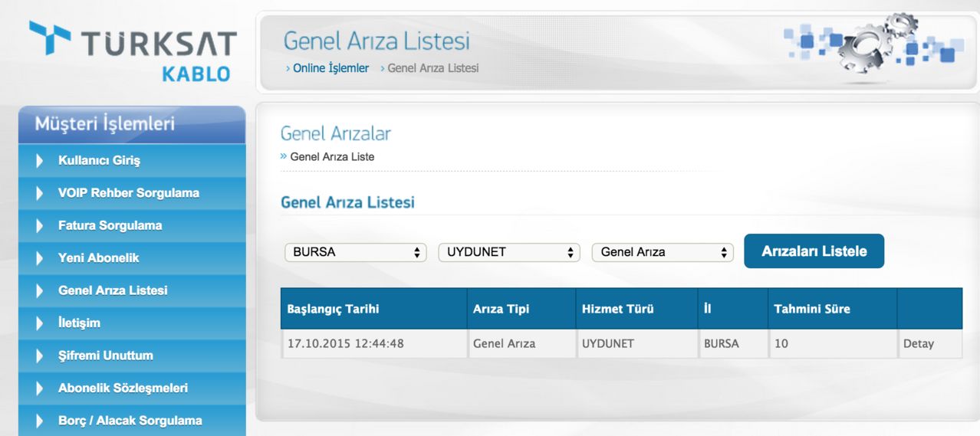Open Borç / Alacak Sorgulama menu item

click(x=132, y=421)
